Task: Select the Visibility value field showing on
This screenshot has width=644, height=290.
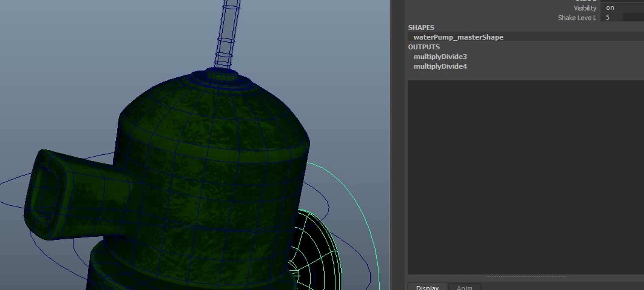Action: [622, 8]
